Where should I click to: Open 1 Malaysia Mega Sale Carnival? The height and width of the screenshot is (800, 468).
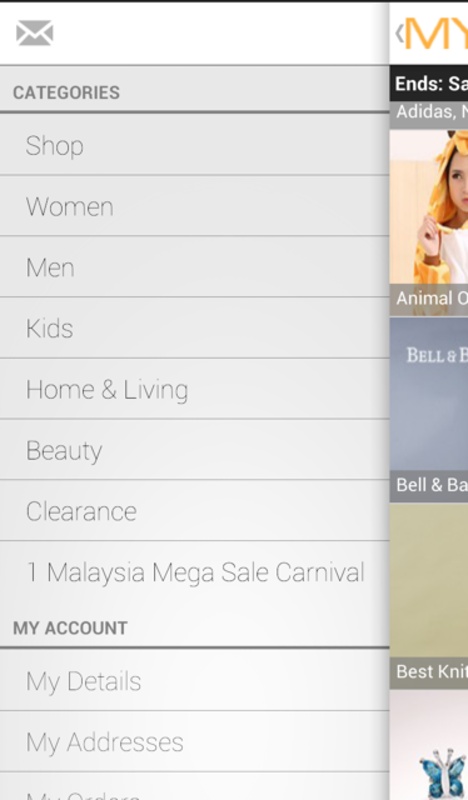[x=194, y=572]
